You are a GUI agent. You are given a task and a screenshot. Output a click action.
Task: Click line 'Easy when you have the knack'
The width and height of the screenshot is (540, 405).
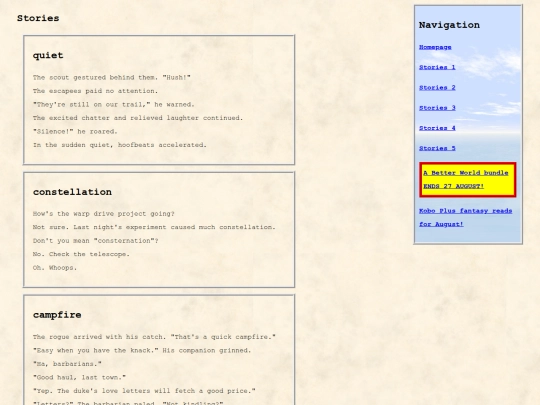coord(142,350)
